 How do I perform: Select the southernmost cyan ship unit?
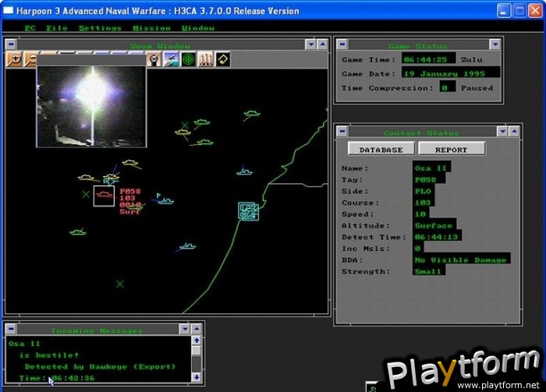(187, 246)
